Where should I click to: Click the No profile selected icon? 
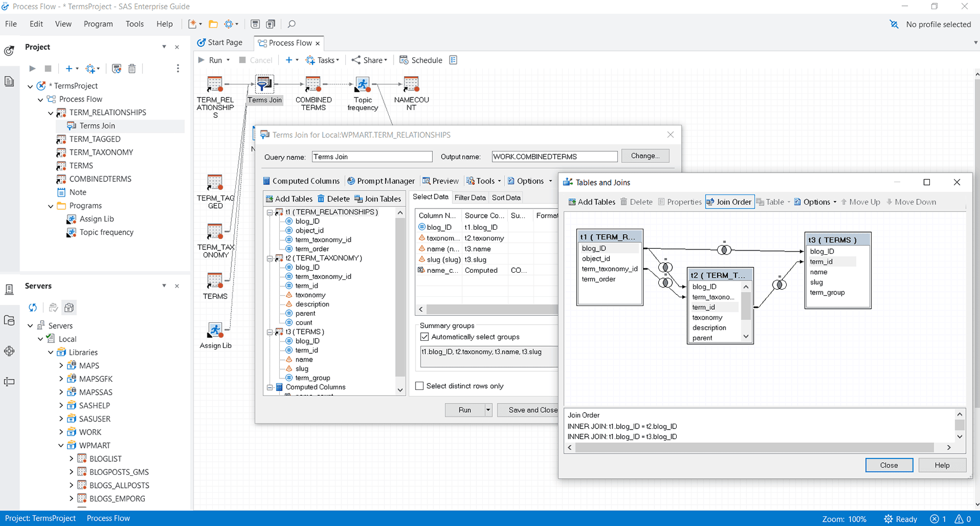point(894,25)
